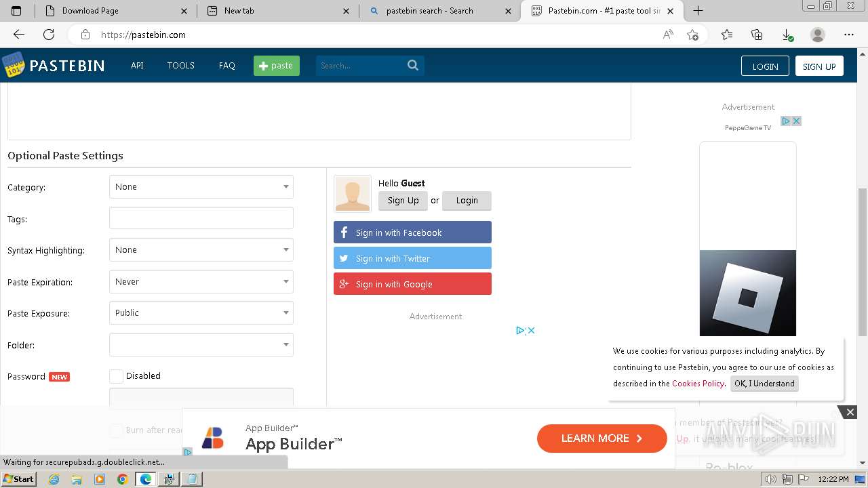Open Read Aloud icon in address bar
Screen dimensions: 868x488
[x=668, y=35]
